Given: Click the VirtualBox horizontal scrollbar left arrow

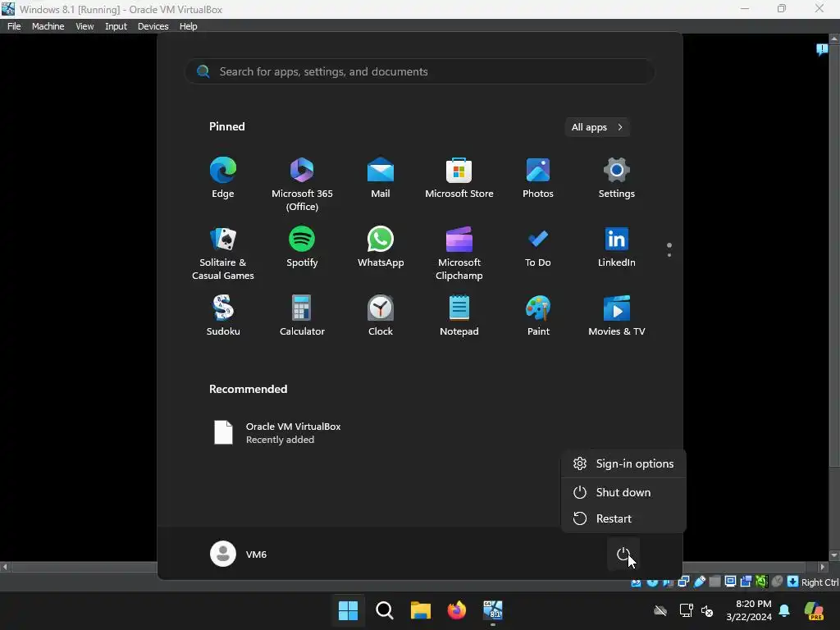Looking at the screenshot, I should (x=6, y=566).
